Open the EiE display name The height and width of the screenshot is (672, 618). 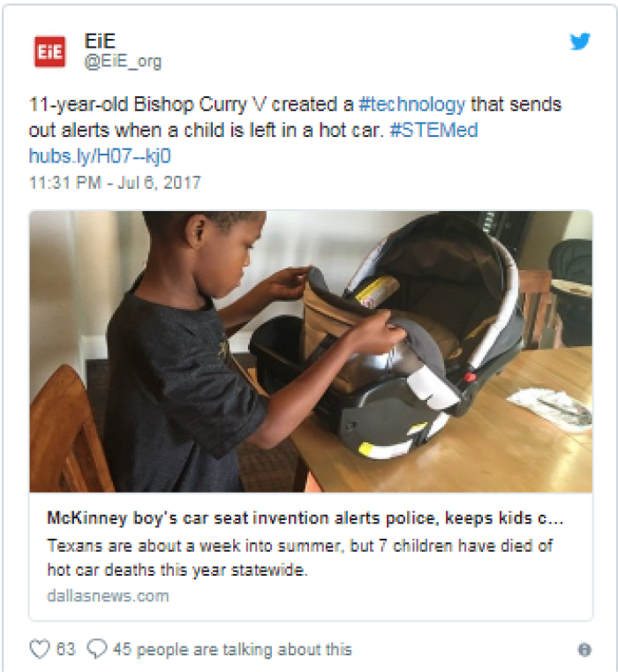point(100,42)
